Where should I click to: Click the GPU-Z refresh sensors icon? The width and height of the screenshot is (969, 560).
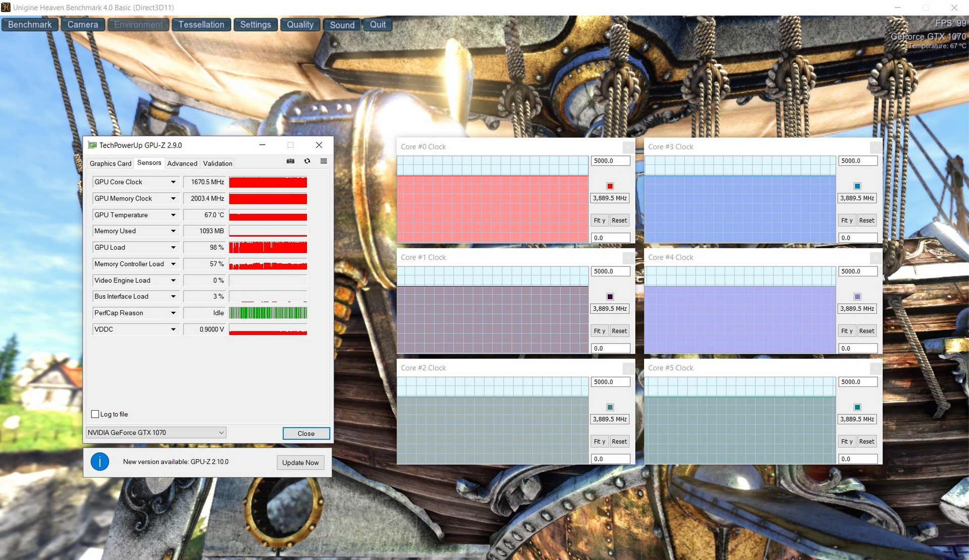point(307,161)
